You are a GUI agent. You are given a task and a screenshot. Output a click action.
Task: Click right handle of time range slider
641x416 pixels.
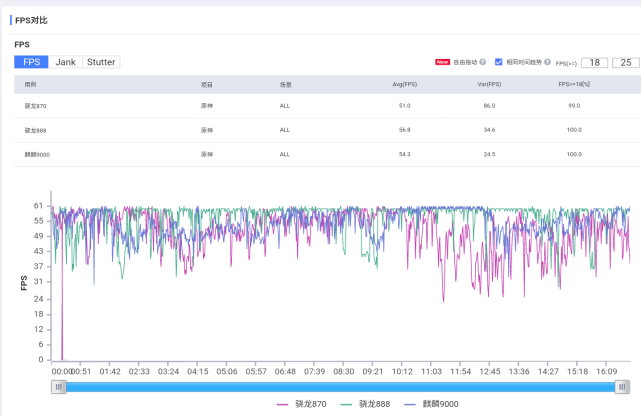click(623, 387)
